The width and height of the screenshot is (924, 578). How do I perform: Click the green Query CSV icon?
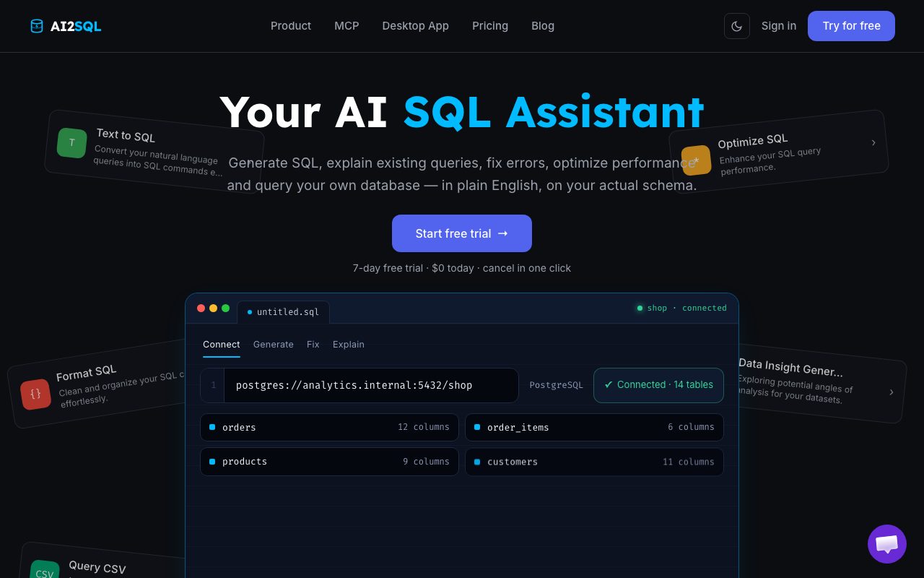pyautogui.click(x=45, y=572)
